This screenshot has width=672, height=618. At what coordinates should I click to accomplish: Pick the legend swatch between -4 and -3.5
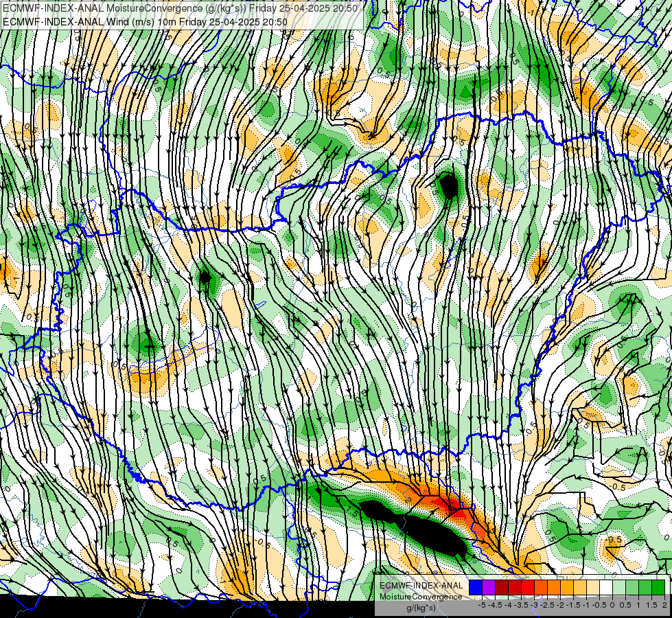tap(515, 587)
